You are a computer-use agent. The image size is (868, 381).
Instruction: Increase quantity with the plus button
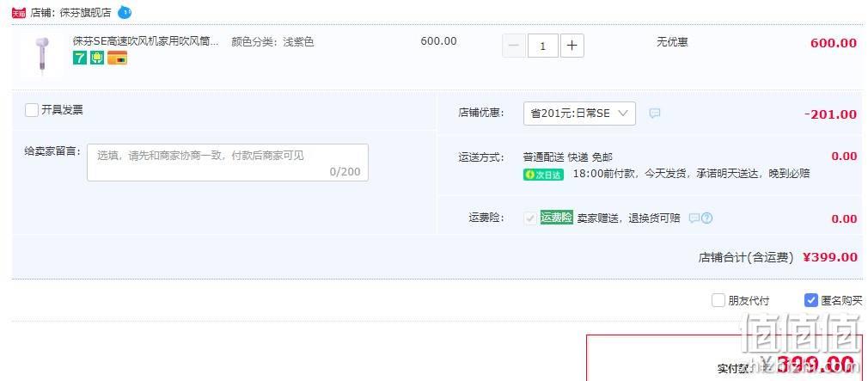pos(572,46)
